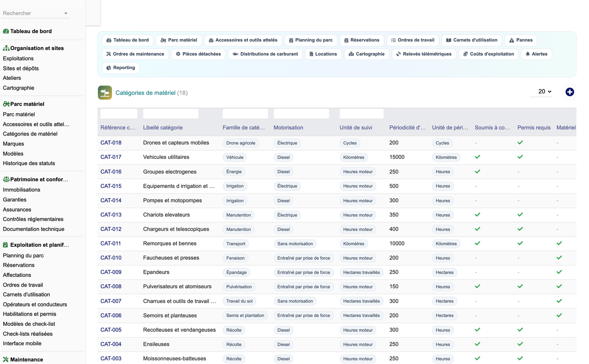Viewport: 589px width, 364px height.
Task: Click the Parc matériel tractor icon in sidebar
Action: pyautogui.click(x=6, y=104)
